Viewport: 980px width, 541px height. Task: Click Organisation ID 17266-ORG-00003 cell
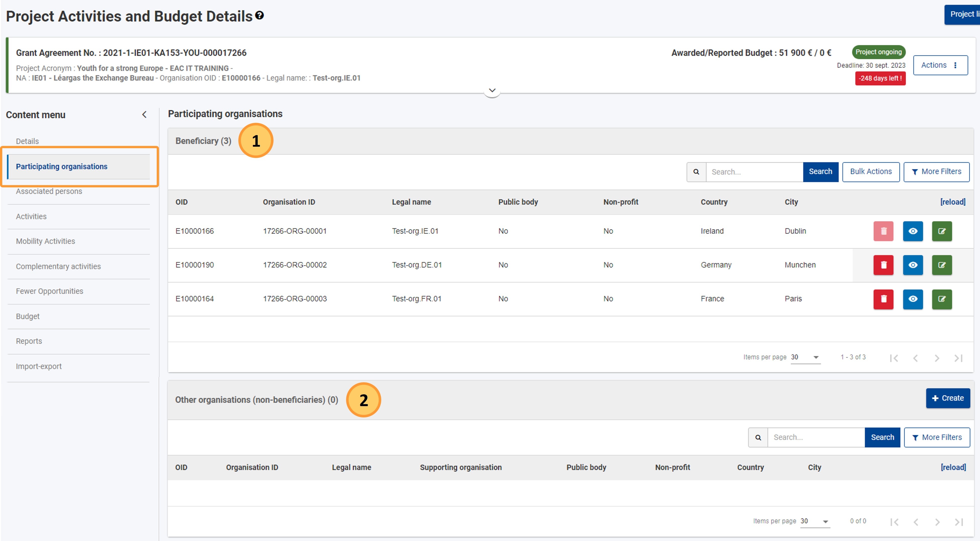coord(295,299)
